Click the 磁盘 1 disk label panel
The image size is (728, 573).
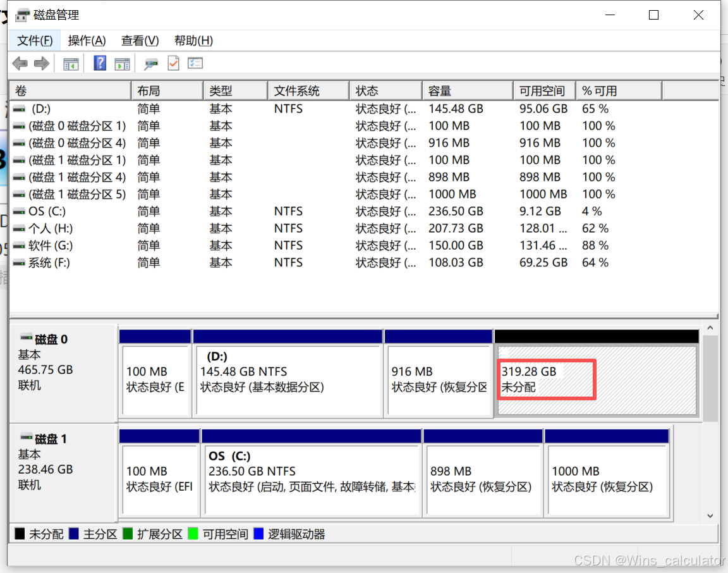(x=64, y=472)
